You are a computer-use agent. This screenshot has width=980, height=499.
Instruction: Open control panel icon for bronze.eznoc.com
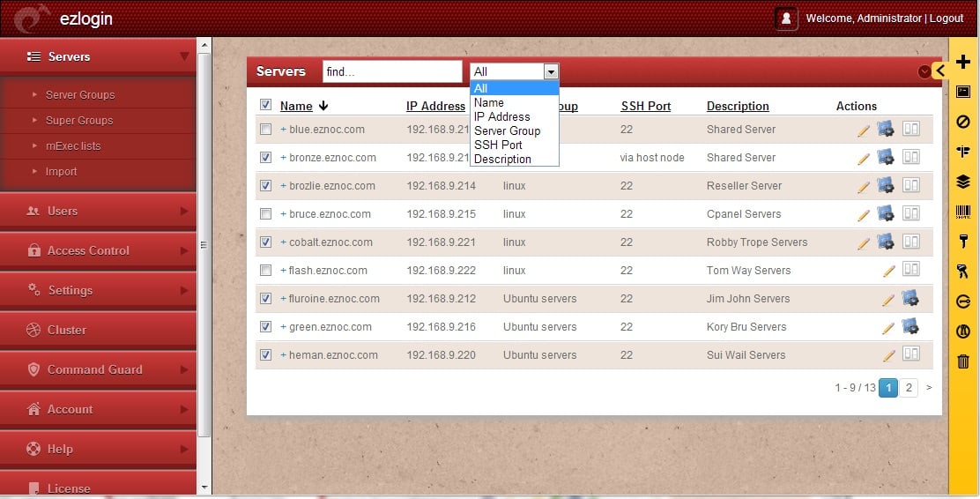click(x=886, y=157)
